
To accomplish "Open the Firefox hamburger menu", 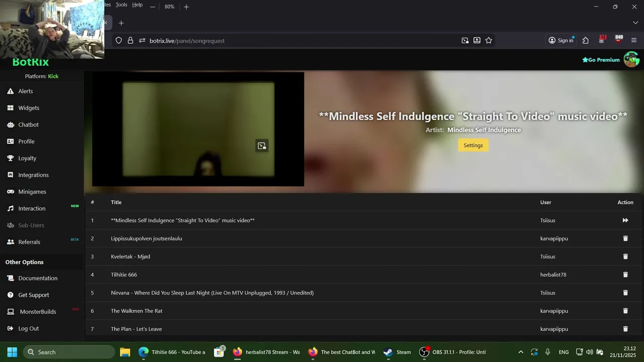I will point(634,41).
